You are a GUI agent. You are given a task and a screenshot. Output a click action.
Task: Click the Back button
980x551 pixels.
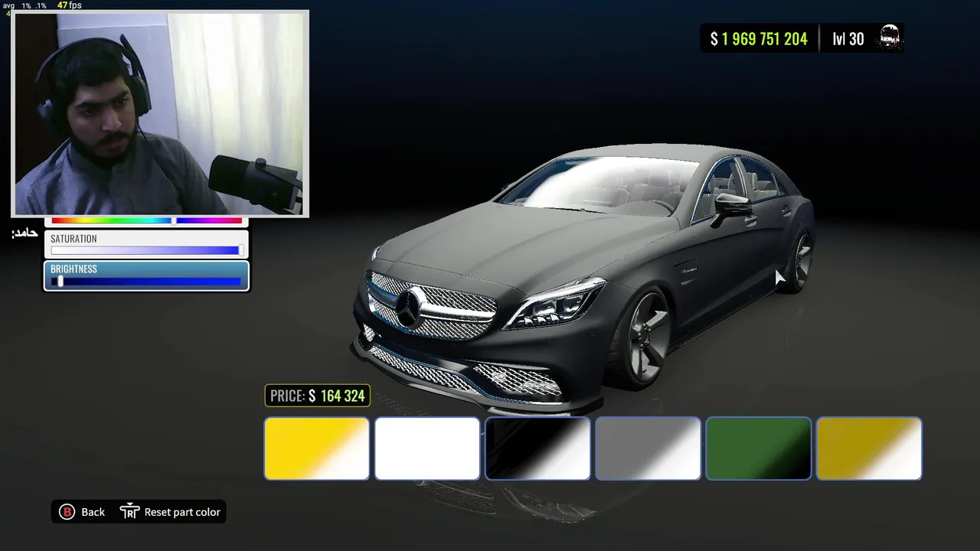pyautogui.click(x=82, y=512)
